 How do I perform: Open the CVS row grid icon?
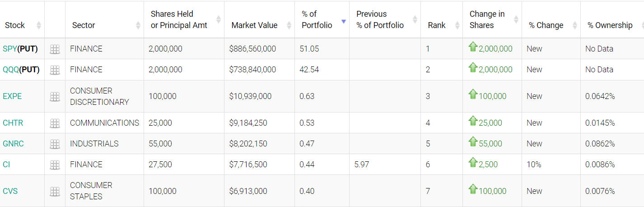55,191
